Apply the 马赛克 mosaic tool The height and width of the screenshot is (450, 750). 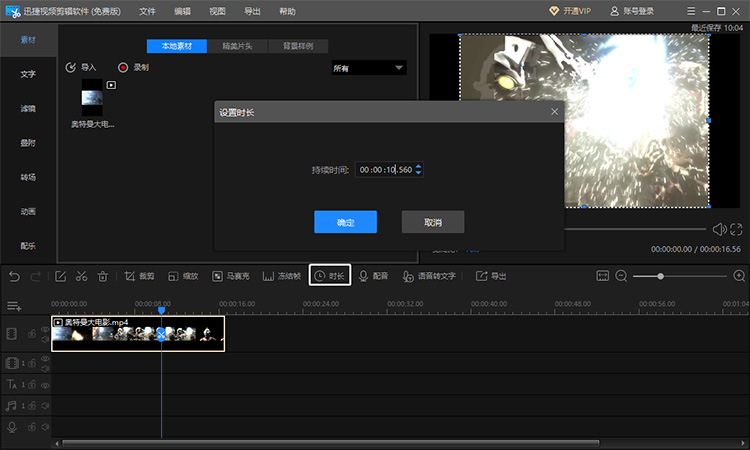231,276
